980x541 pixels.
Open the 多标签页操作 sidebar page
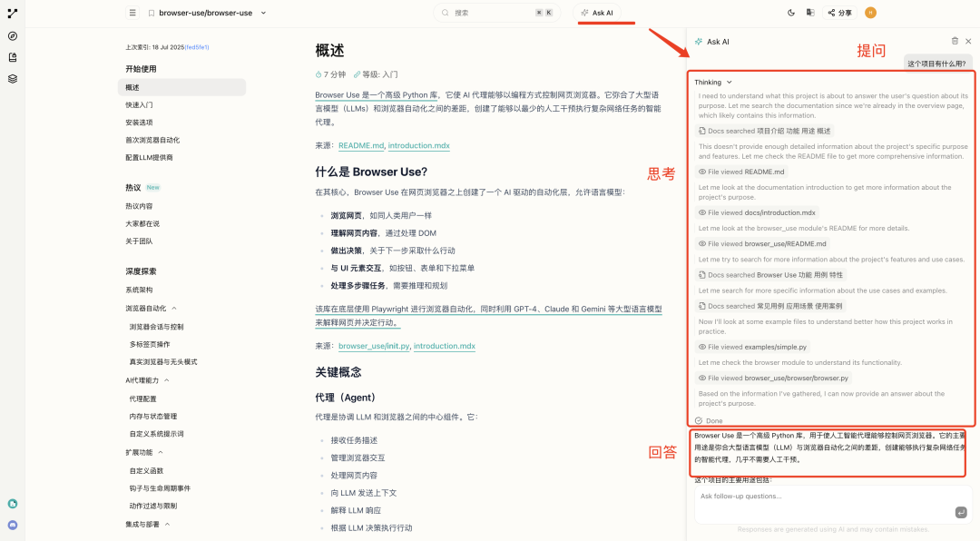tap(150, 345)
